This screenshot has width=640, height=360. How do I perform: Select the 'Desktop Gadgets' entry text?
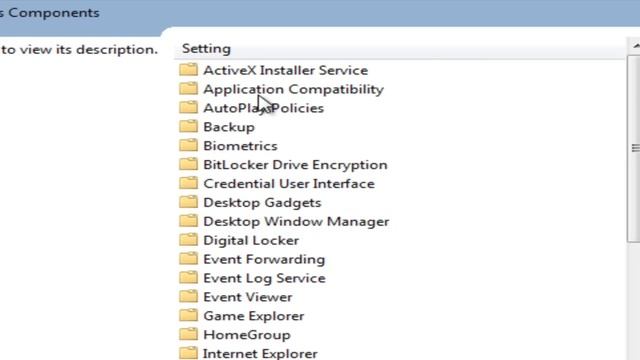(x=262, y=203)
